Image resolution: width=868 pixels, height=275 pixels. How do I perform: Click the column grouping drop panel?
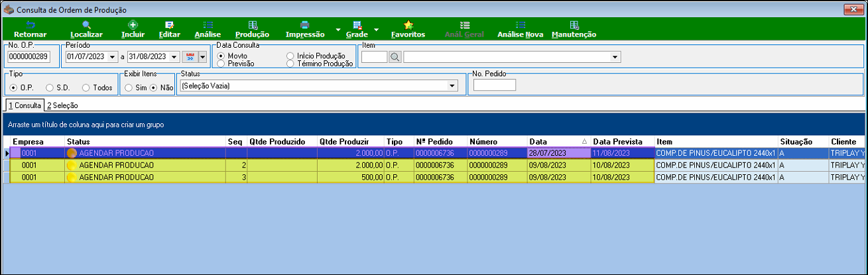click(x=434, y=125)
